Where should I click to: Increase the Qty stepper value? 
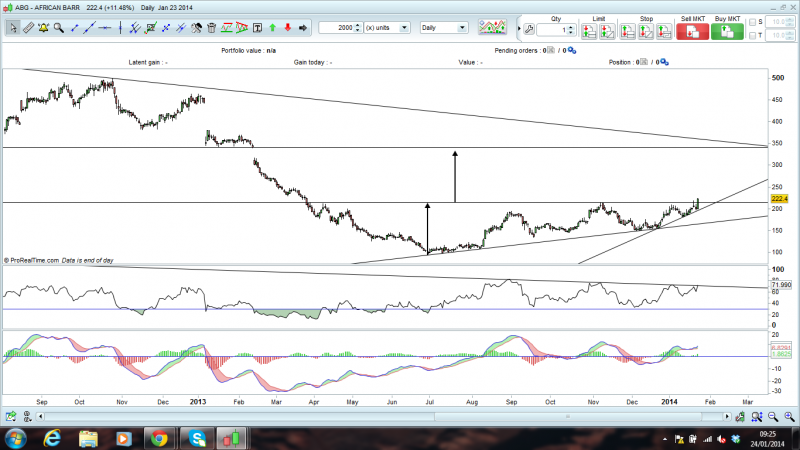coord(571,26)
